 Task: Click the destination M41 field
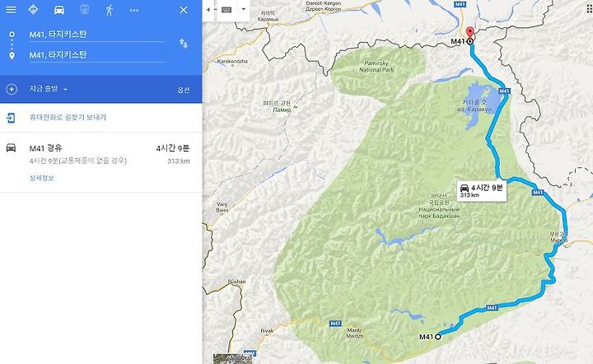[97, 55]
